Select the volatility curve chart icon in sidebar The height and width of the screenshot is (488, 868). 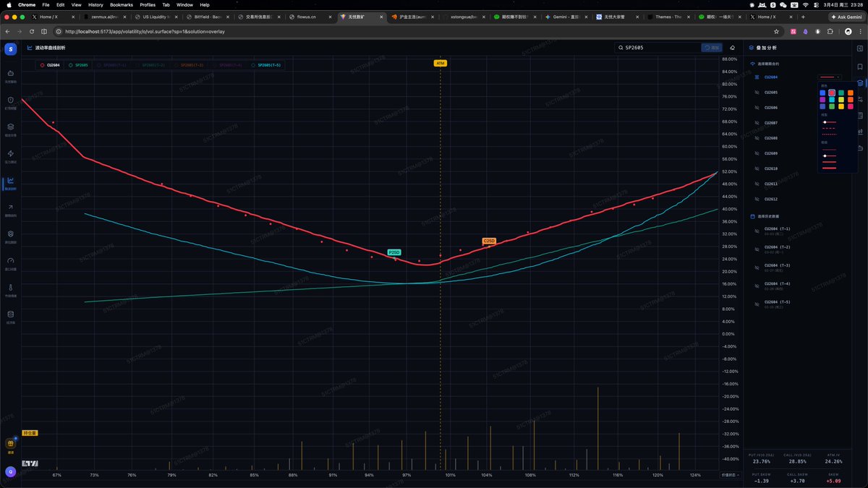coord(10,180)
